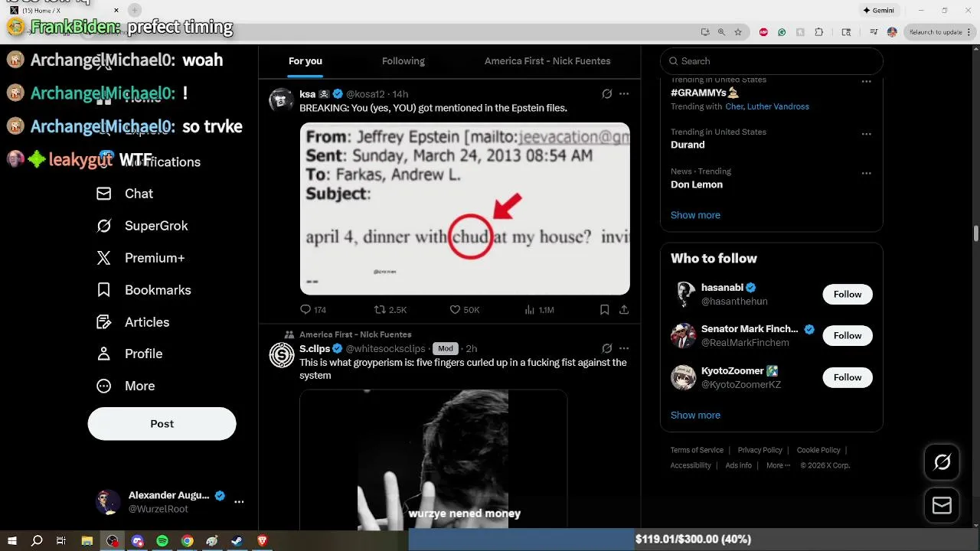Open more options on S.clips post
The width and height of the screenshot is (980, 551).
pyautogui.click(x=624, y=348)
